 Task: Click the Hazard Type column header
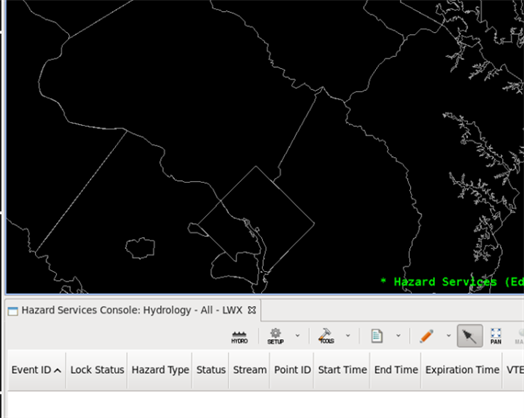tap(160, 370)
